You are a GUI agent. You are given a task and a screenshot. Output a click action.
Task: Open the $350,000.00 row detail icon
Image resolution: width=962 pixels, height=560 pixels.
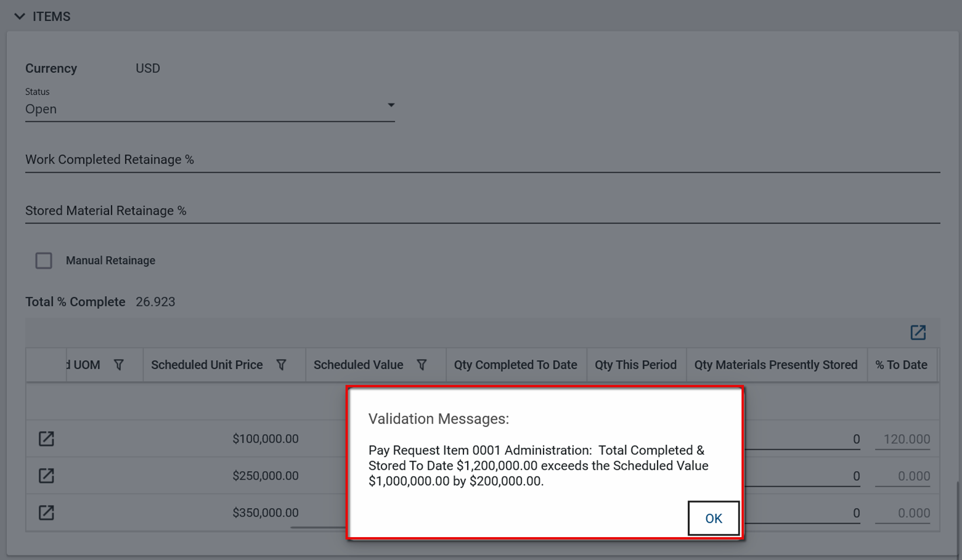46,513
